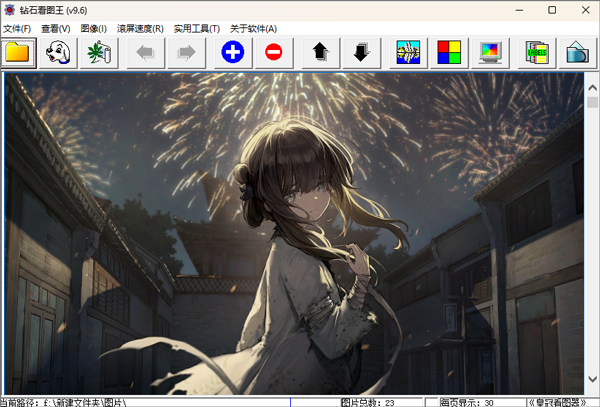Click the 图片总数: 23 status entry
Screen dimensions: 600x407
click(368, 403)
